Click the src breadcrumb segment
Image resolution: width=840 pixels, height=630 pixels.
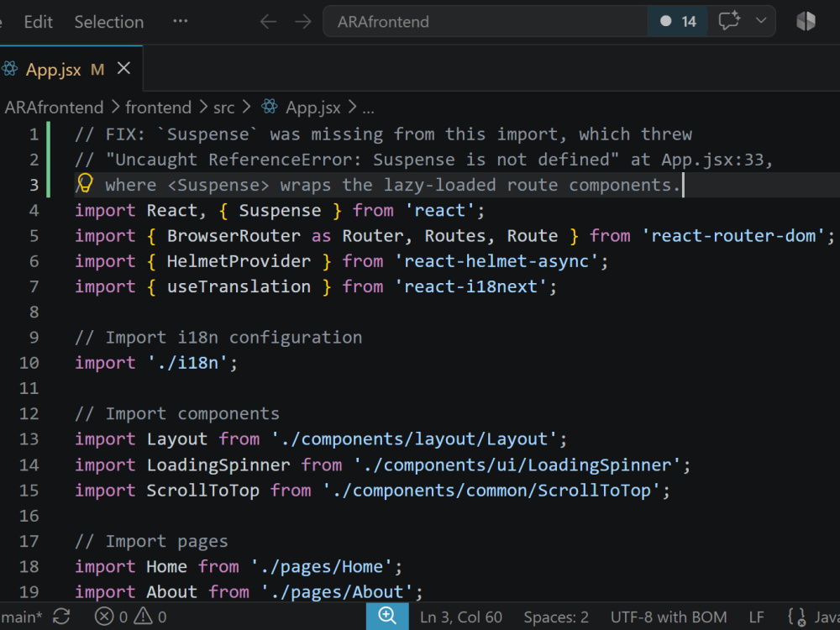pos(224,108)
